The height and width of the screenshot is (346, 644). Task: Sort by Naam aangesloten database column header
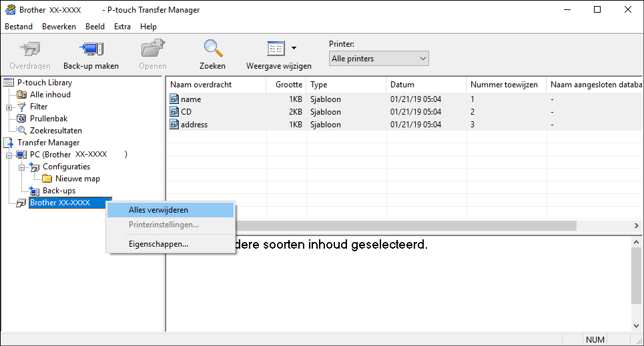(595, 85)
